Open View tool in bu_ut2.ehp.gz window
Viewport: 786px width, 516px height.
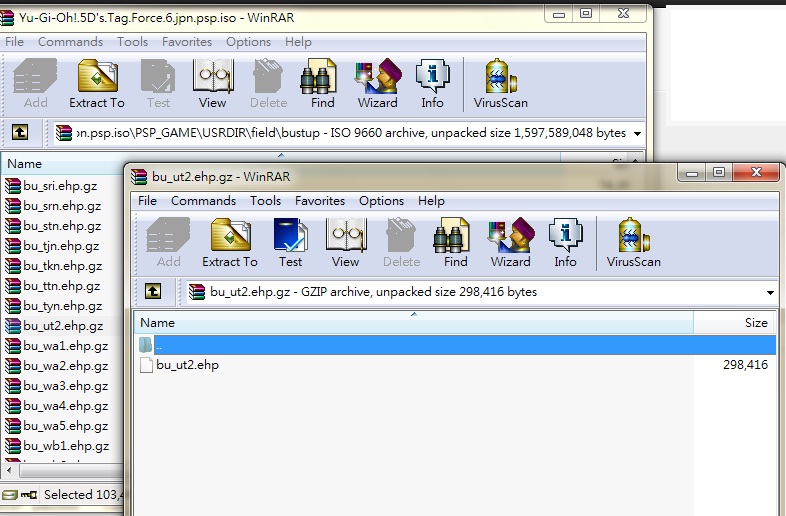pyautogui.click(x=345, y=243)
